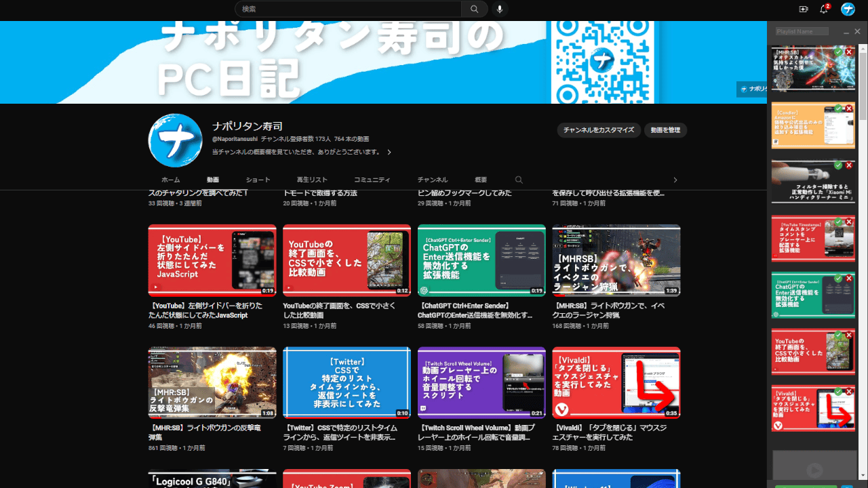Select the Xiaomi Mi cleaner thumbnail in panel
The height and width of the screenshot is (488, 868).
pos(813,182)
